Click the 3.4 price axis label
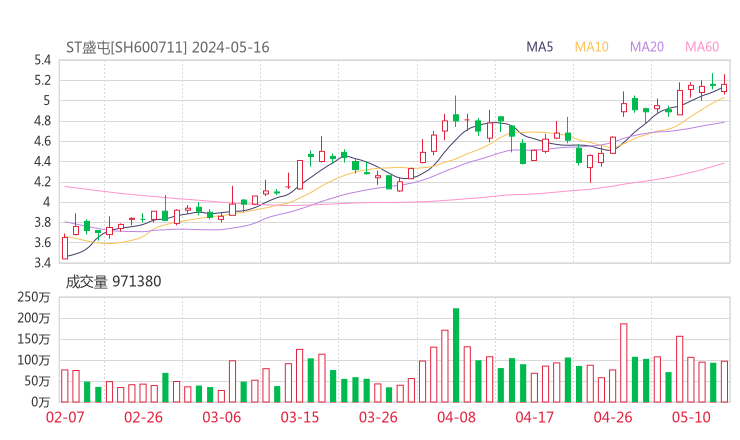 42,263
